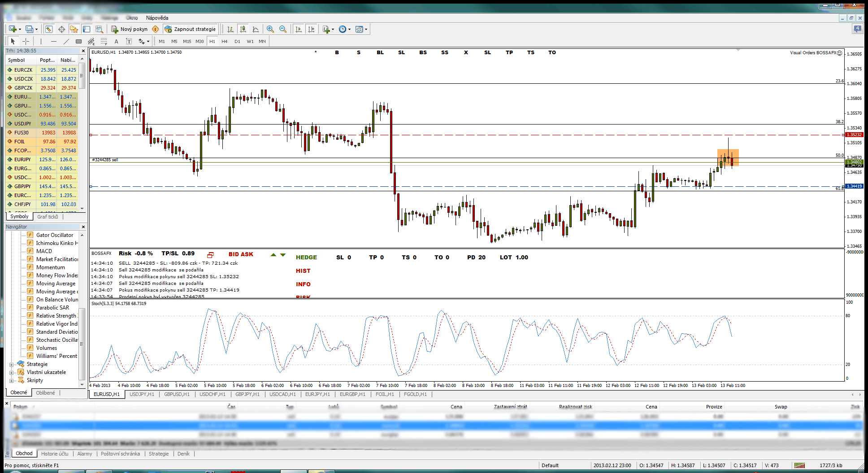This screenshot has width=868, height=473.
Task: Select the horizontal line drawing tool
Action: [x=53, y=41]
